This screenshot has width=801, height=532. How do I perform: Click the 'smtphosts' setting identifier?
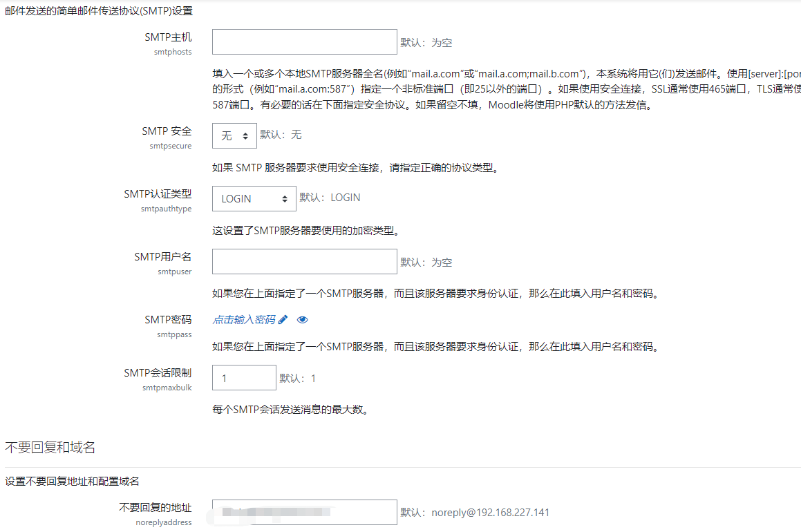click(173, 51)
